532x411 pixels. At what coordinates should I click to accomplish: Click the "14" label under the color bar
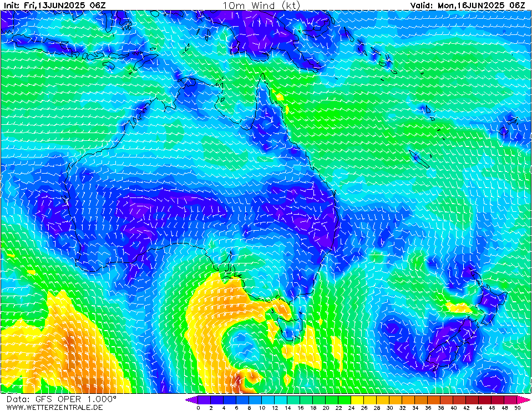[x=288, y=408]
